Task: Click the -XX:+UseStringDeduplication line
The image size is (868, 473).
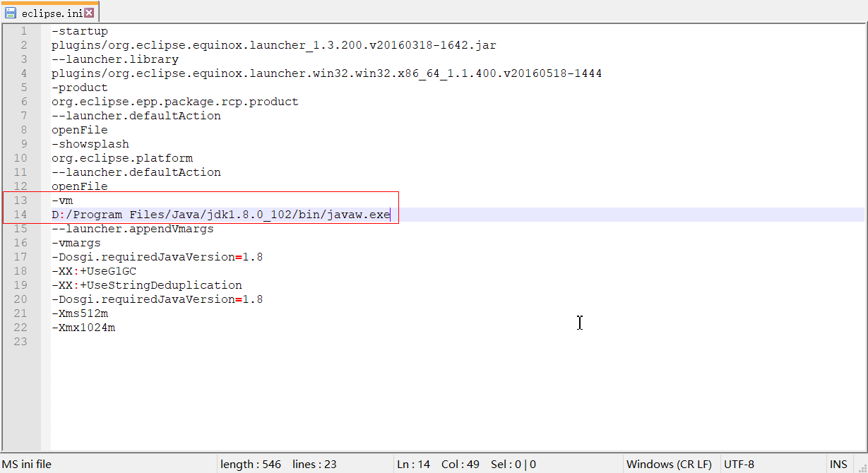Action: tap(147, 285)
